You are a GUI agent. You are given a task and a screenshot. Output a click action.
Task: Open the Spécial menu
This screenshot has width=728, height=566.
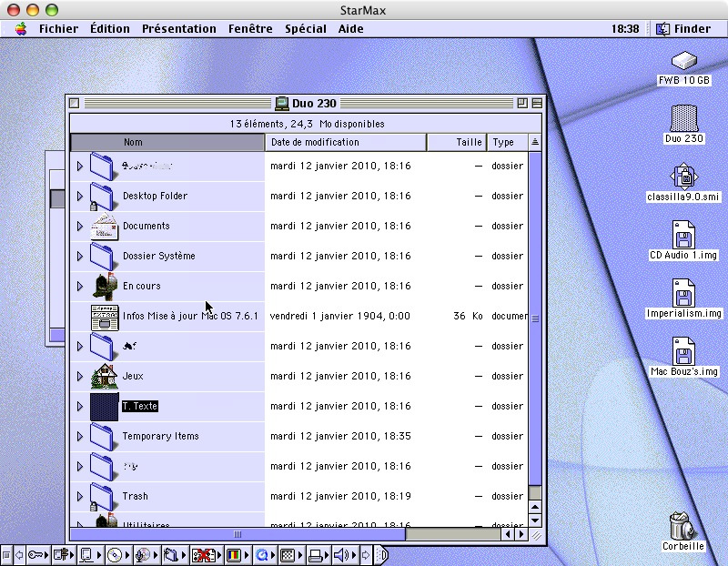tap(306, 29)
